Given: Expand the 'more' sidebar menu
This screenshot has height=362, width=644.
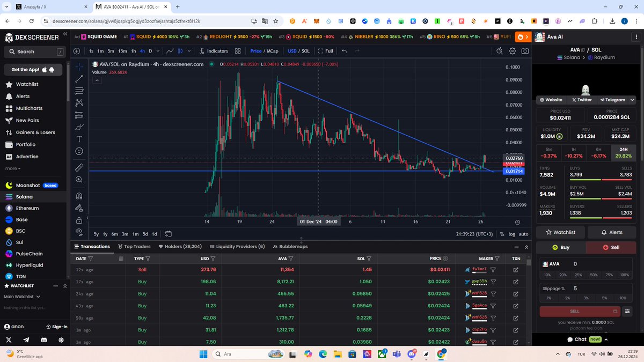Looking at the screenshot, I should click(13, 168).
